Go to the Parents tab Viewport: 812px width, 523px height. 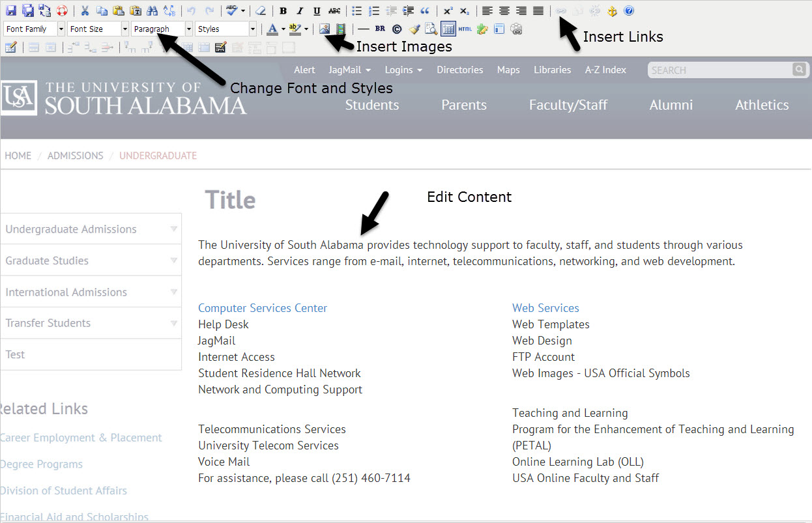[x=464, y=105]
